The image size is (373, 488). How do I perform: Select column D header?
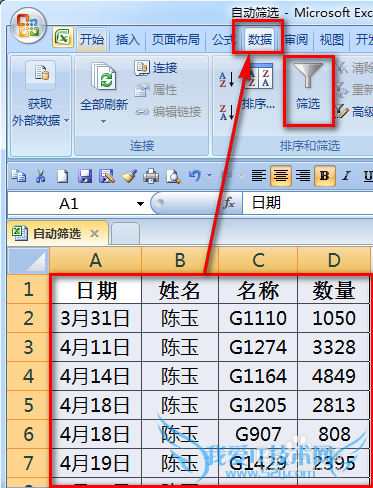(x=334, y=260)
